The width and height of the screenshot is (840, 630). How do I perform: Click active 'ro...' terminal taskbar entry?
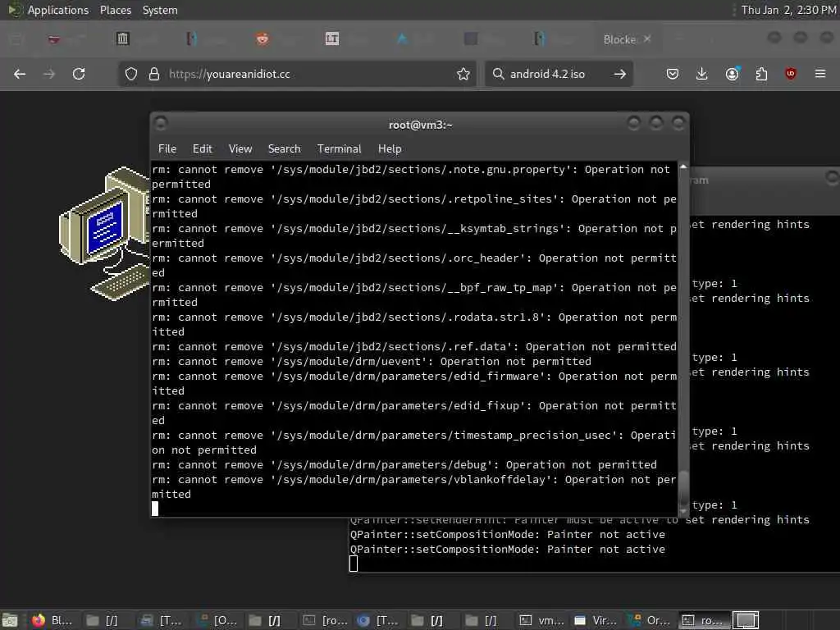point(704,620)
